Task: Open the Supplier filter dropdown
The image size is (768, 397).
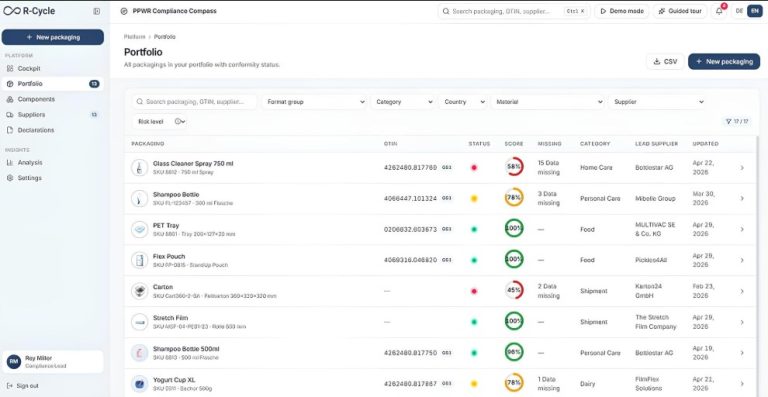Action: click(657, 102)
